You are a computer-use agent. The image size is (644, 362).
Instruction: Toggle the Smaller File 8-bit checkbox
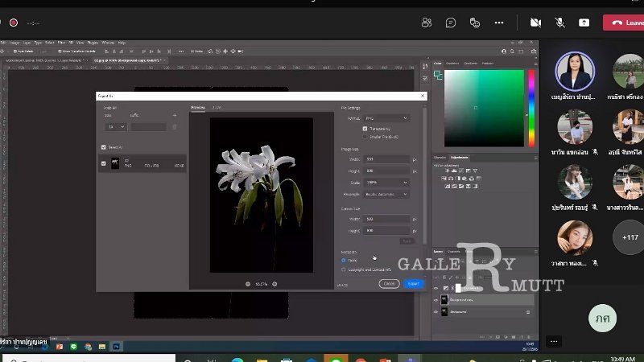click(365, 137)
